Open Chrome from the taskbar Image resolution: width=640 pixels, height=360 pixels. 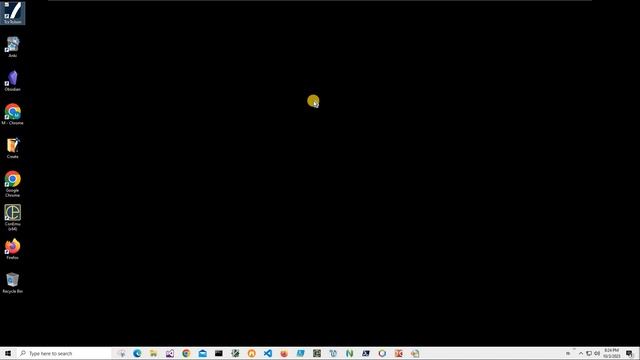pos(186,353)
